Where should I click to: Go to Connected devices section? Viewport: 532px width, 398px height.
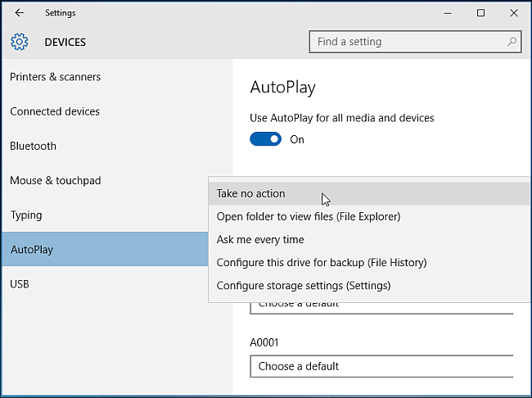55,111
